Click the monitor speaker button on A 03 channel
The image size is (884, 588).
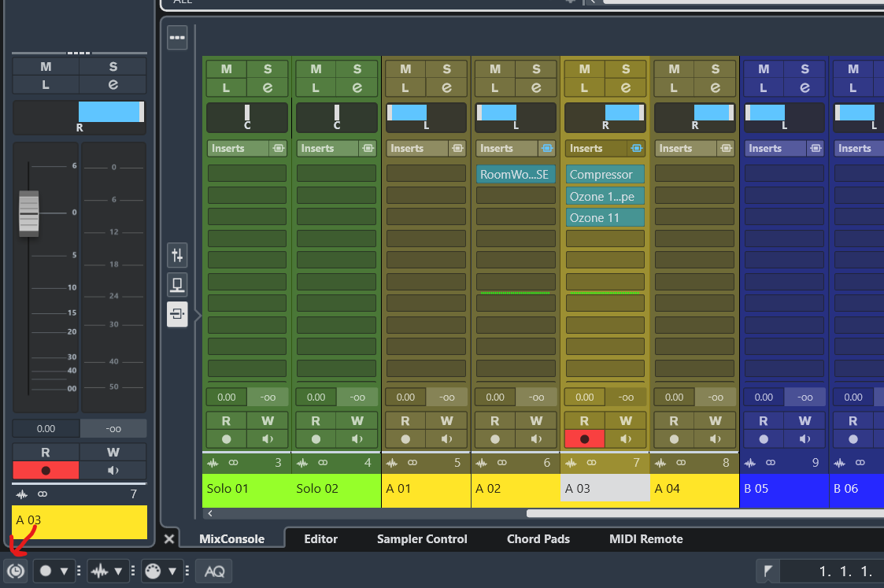(626, 439)
